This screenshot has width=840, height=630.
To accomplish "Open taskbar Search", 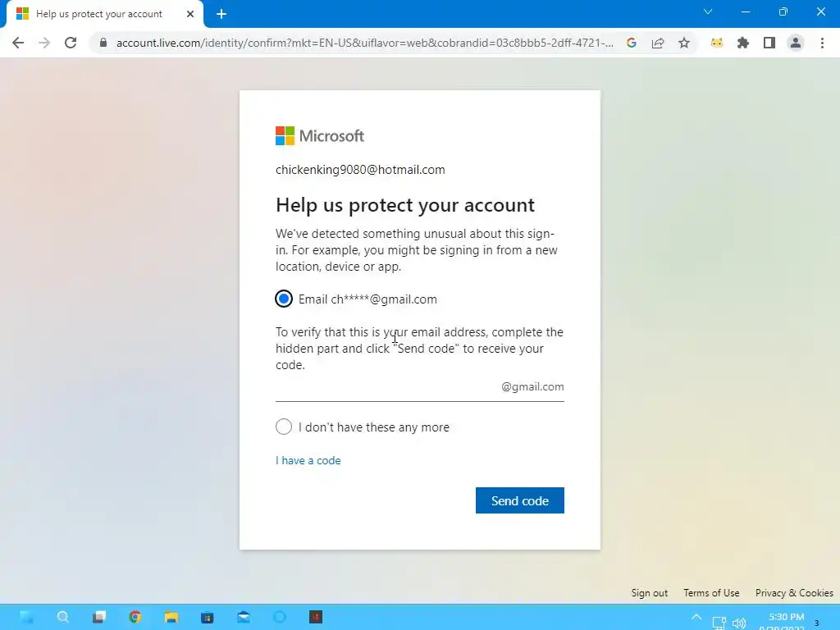I will 62,617.
